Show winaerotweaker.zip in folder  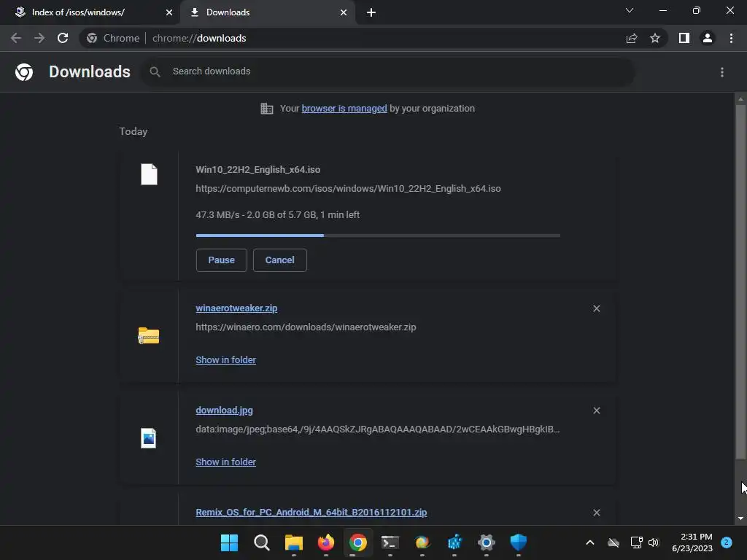pos(226,360)
